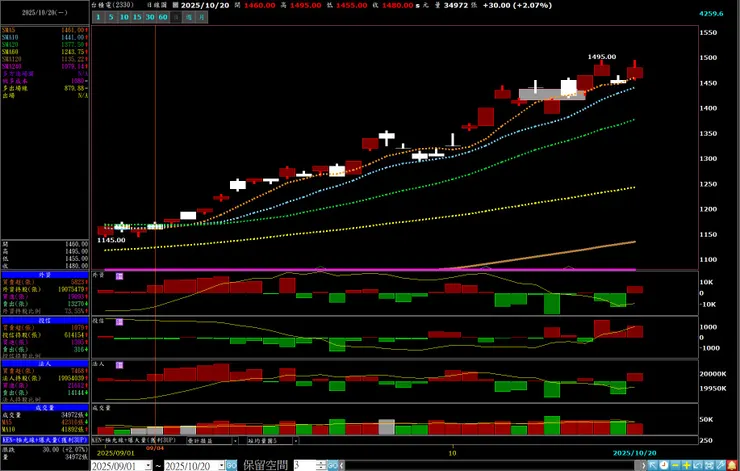Click the date box 2025/10/20(一) at top left

tap(44, 13)
